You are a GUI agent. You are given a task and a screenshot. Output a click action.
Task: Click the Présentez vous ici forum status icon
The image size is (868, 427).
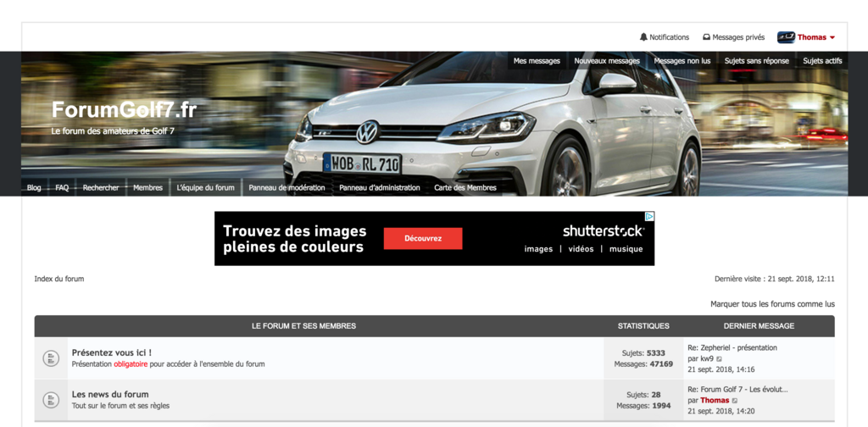[51, 358]
